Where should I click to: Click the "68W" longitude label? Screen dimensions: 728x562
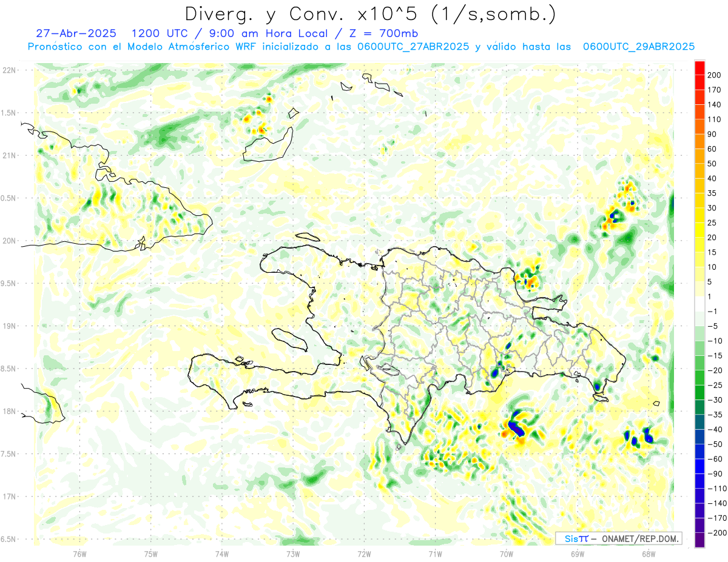pyautogui.click(x=649, y=553)
